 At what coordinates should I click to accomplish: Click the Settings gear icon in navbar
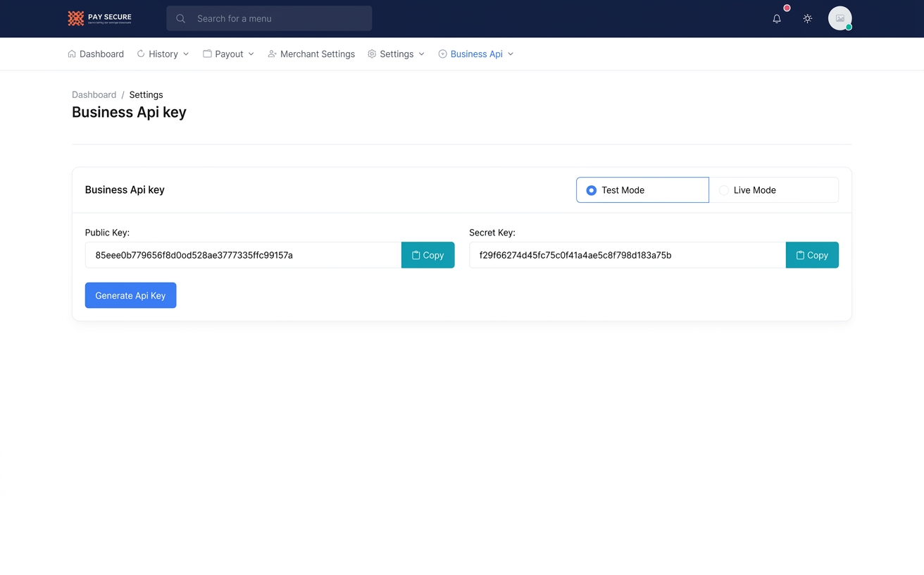372,54
